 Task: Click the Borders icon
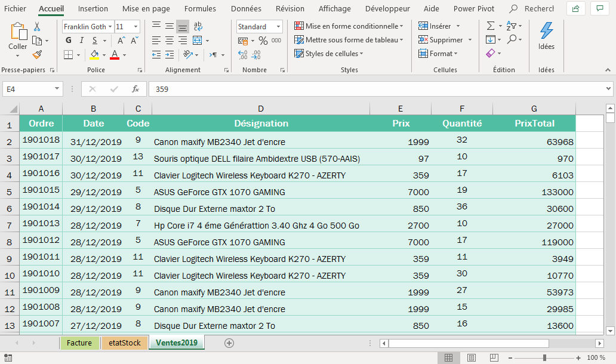click(x=69, y=54)
